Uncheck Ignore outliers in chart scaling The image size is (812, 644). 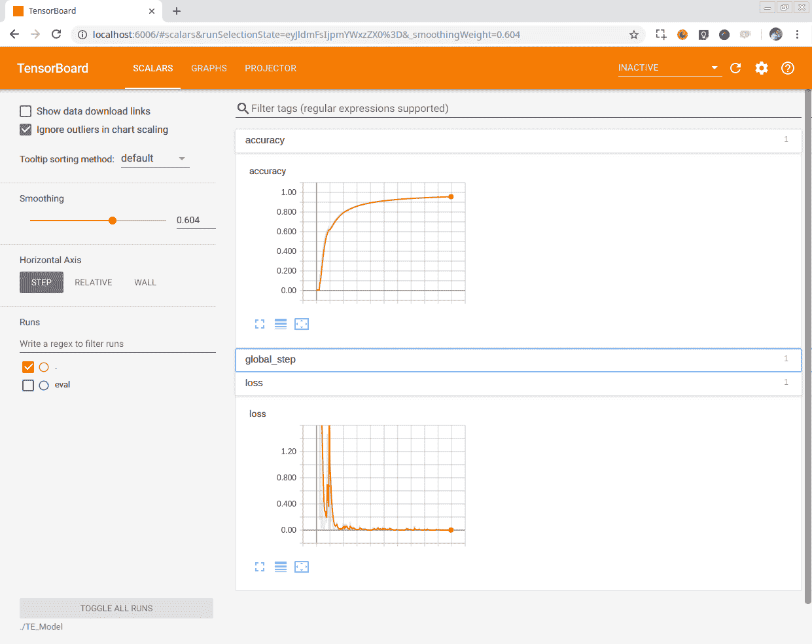coord(26,130)
